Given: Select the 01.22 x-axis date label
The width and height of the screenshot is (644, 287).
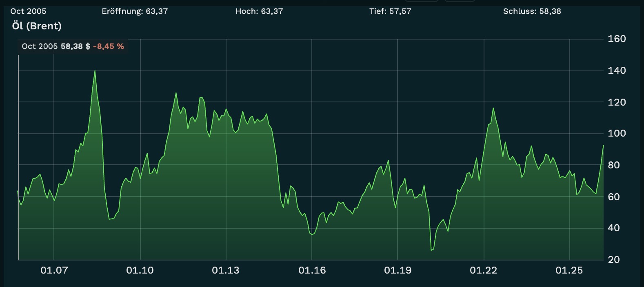Looking at the screenshot, I should (484, 270).
